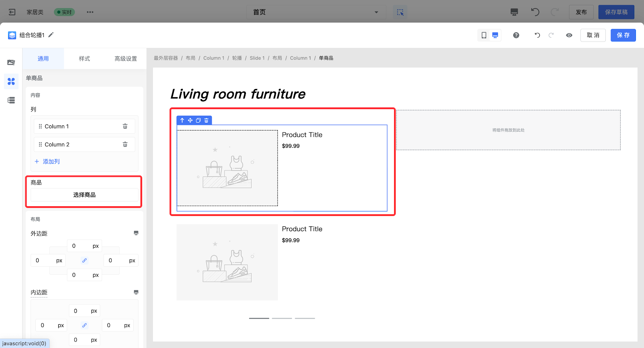Switch to the 高级设置 tab

[126, 59]
